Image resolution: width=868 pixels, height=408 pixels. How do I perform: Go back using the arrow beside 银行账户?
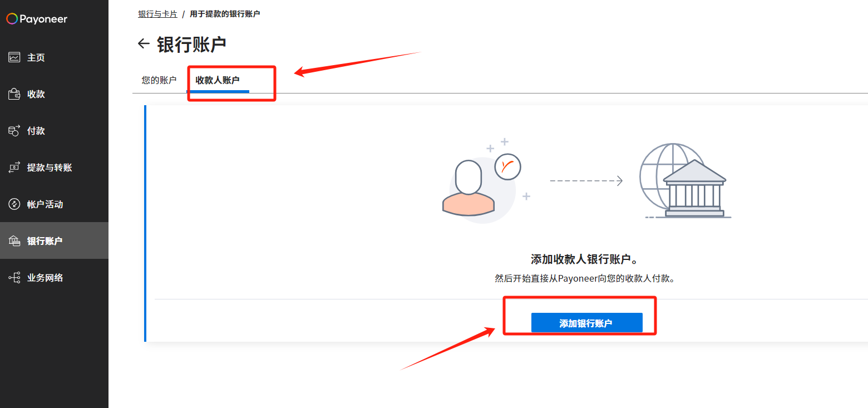pos(144,44)
